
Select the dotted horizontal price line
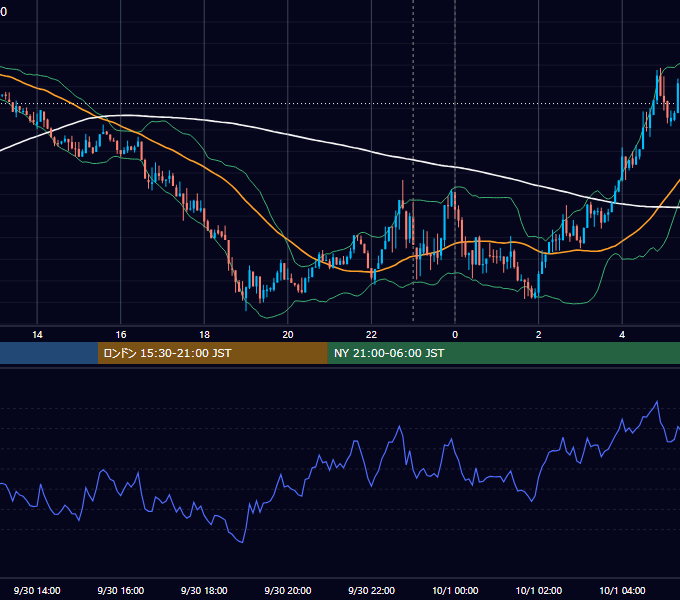click(x=340, y=104)
